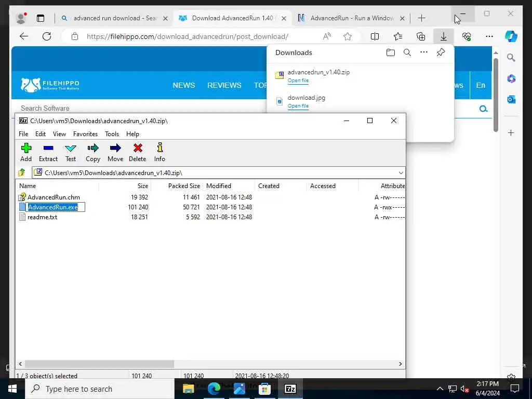
Task: Open the Edge sidebar search icon
Action: (511, 58)
